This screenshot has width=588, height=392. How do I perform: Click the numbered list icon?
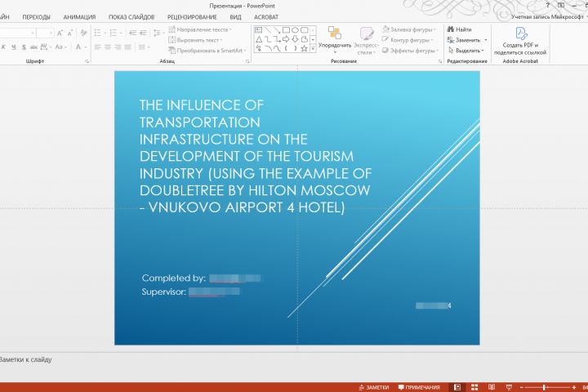point(115,33)
